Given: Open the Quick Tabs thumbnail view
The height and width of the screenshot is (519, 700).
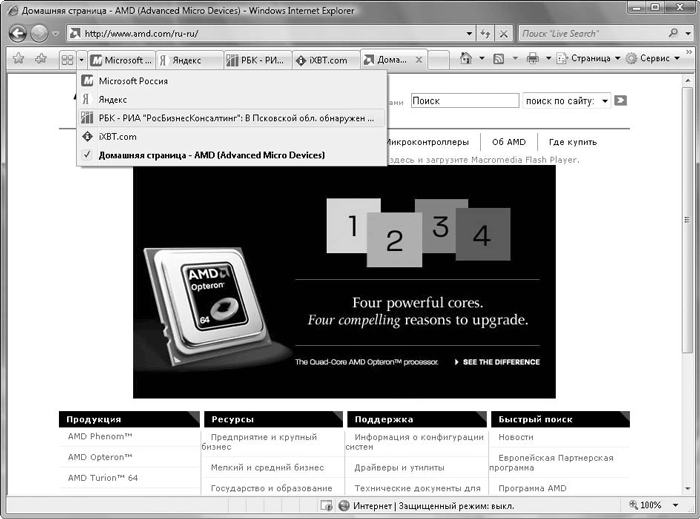Looking at the screenshot, I should (67, 60).
